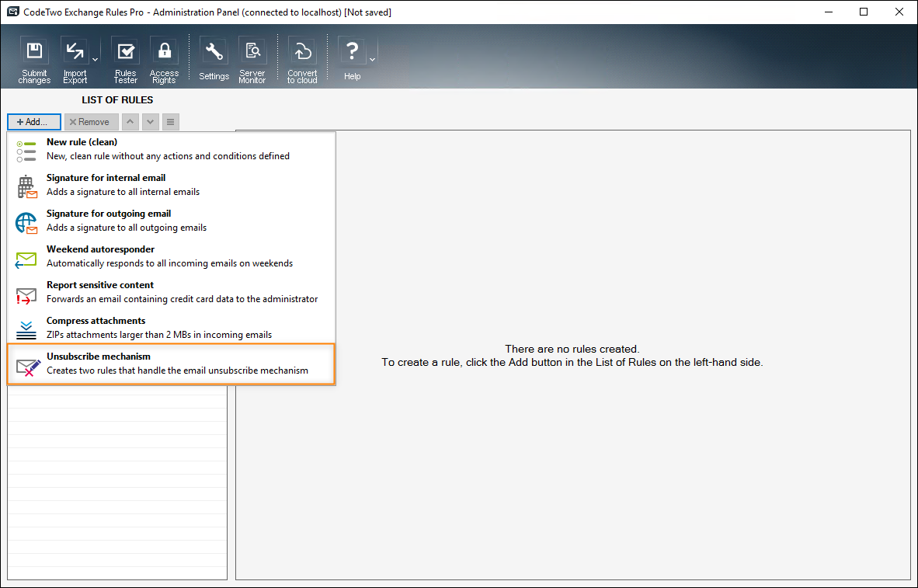
Task: Click the Weekend autoresponder envelope icon
Action: point(26,259)
